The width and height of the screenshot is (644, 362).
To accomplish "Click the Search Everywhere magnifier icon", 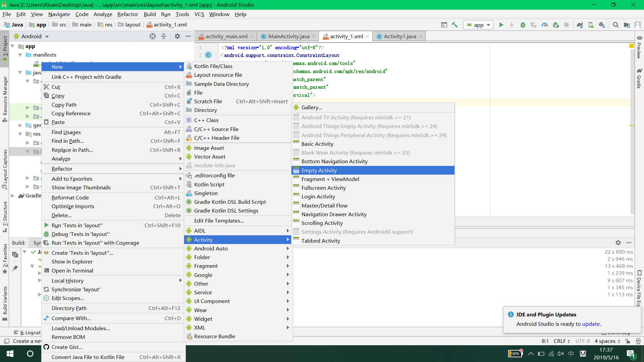I will pos(615,25).
